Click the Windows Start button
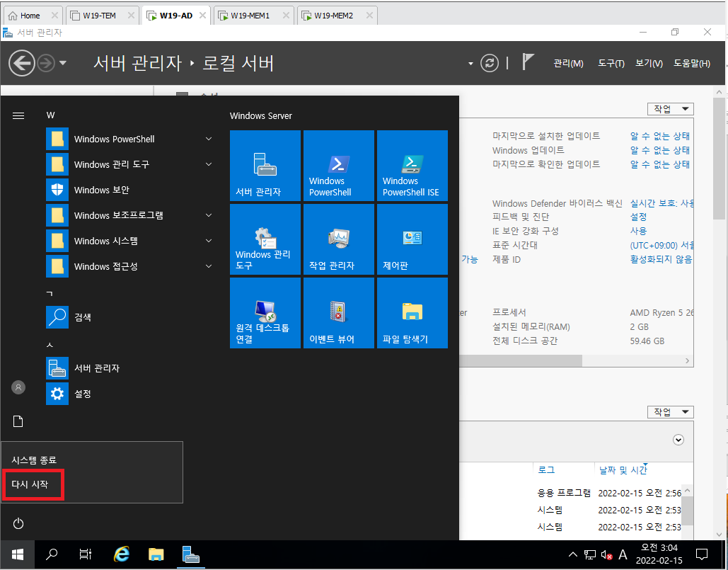 click(x=18, y=554)
